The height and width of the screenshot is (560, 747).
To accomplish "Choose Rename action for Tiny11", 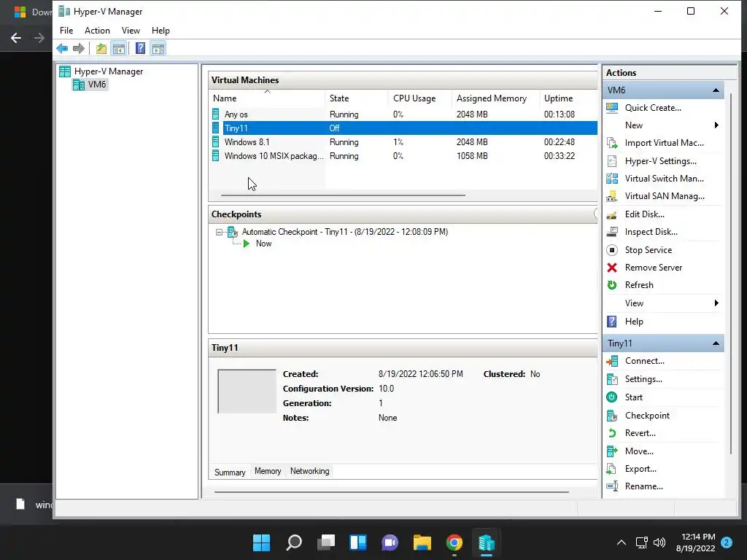I will click(x=643, y=486).
